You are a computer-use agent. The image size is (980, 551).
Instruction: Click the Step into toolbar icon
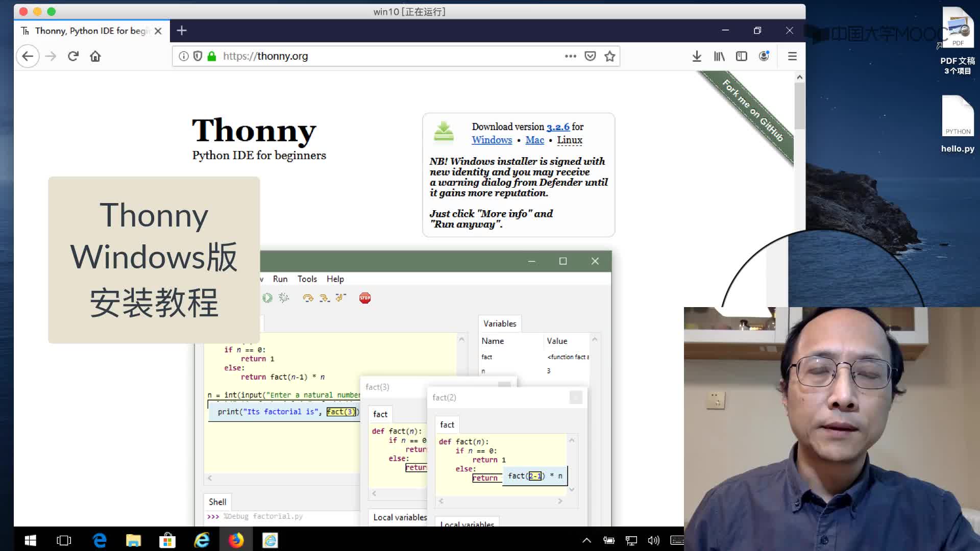pyautogui.click(x=325, y=298)
